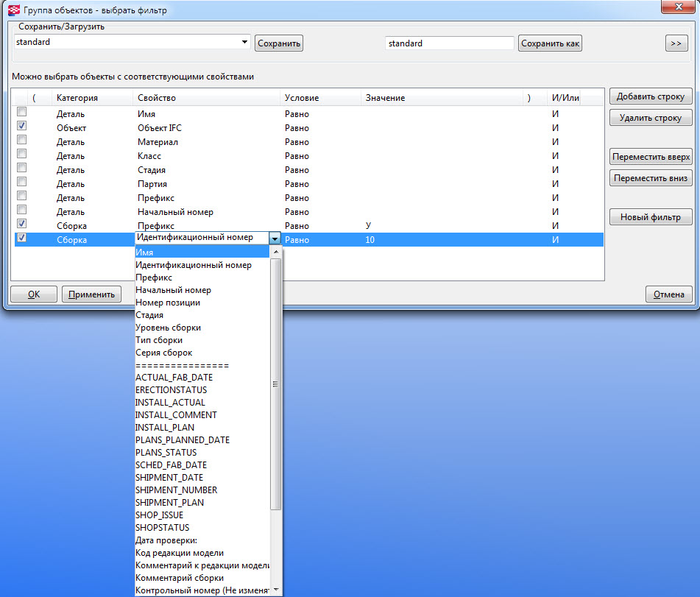Click Переместить вверх button
Screen dimensions: 700x597
[x=651, y=157]
